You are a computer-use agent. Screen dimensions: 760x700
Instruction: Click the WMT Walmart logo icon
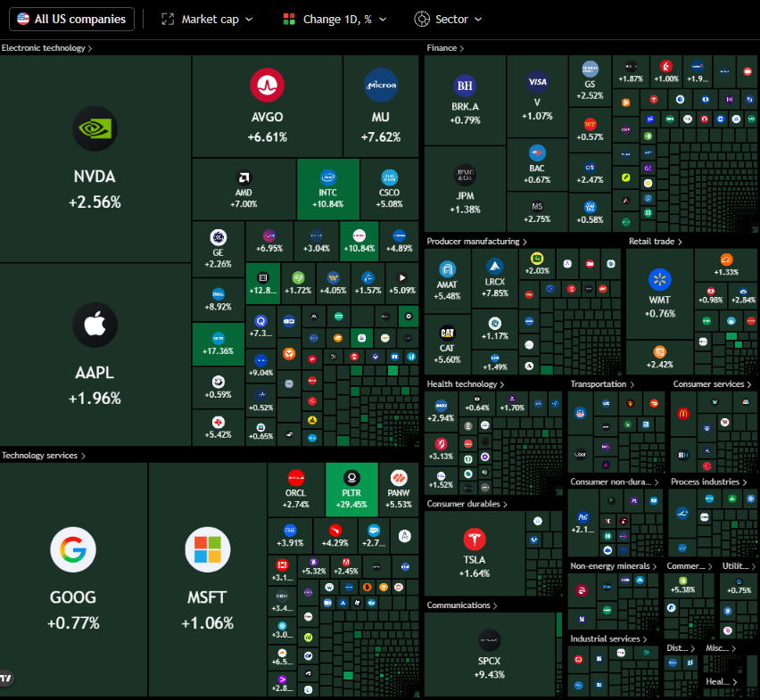coord(660,279)
